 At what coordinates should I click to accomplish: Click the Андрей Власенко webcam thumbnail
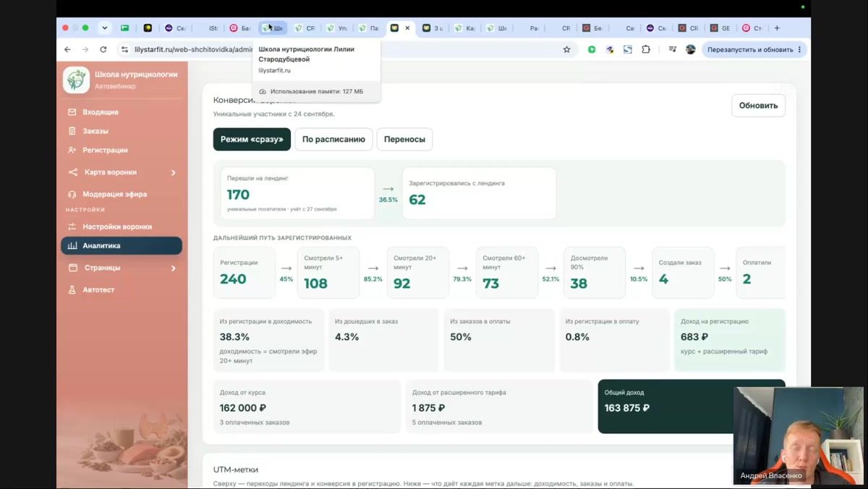pos(798,435)
